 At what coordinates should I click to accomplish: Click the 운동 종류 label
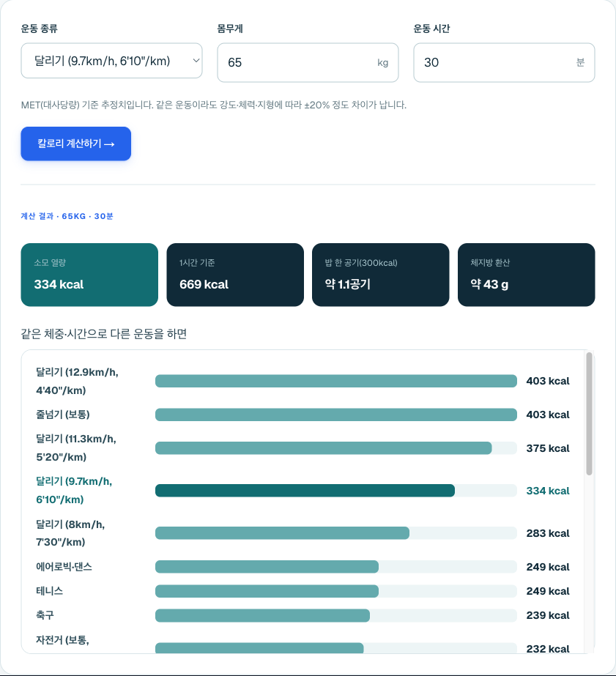[x=40, y=29]
